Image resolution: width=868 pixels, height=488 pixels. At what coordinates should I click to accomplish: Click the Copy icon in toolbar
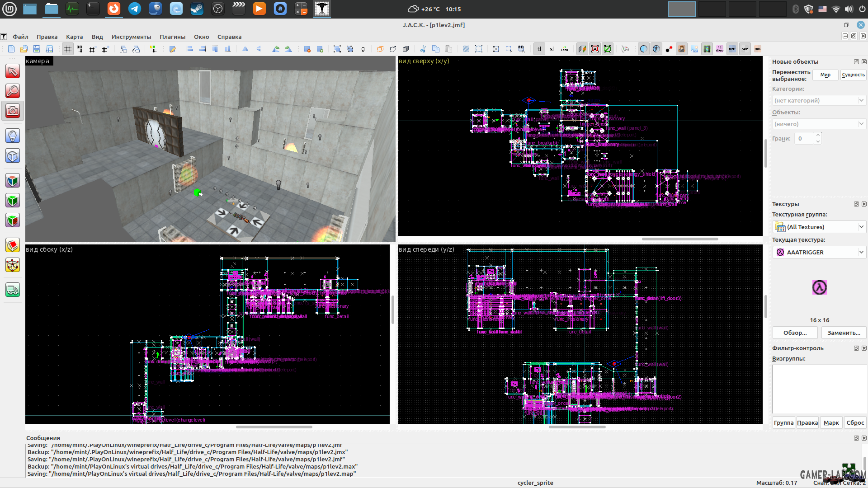pyautogui.click(x=436, y=49)
